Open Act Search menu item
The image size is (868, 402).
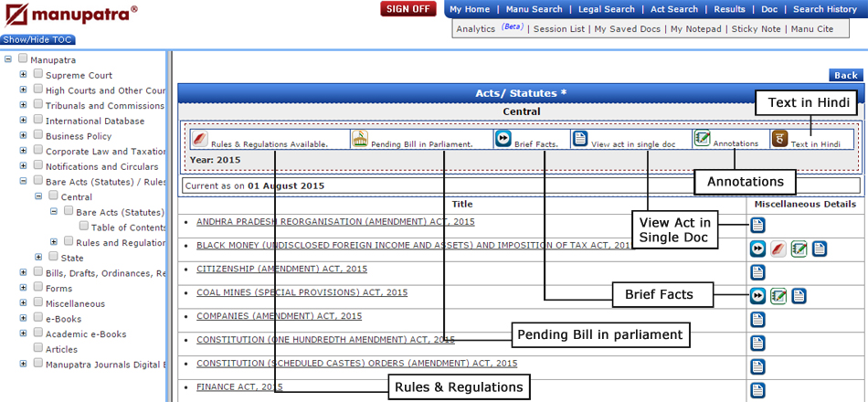[x=674, y=9]
